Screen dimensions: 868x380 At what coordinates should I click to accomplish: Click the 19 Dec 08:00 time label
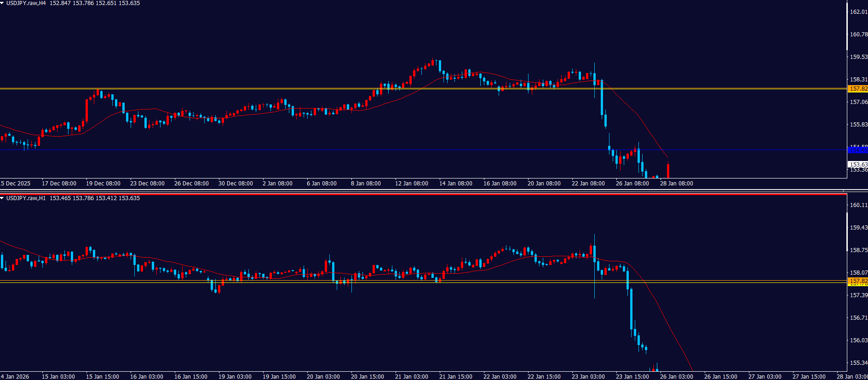[103, 184]
